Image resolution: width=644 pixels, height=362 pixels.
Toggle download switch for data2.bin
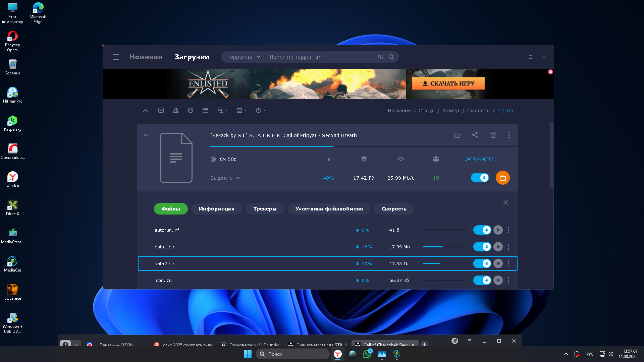(x=482, y=263)
